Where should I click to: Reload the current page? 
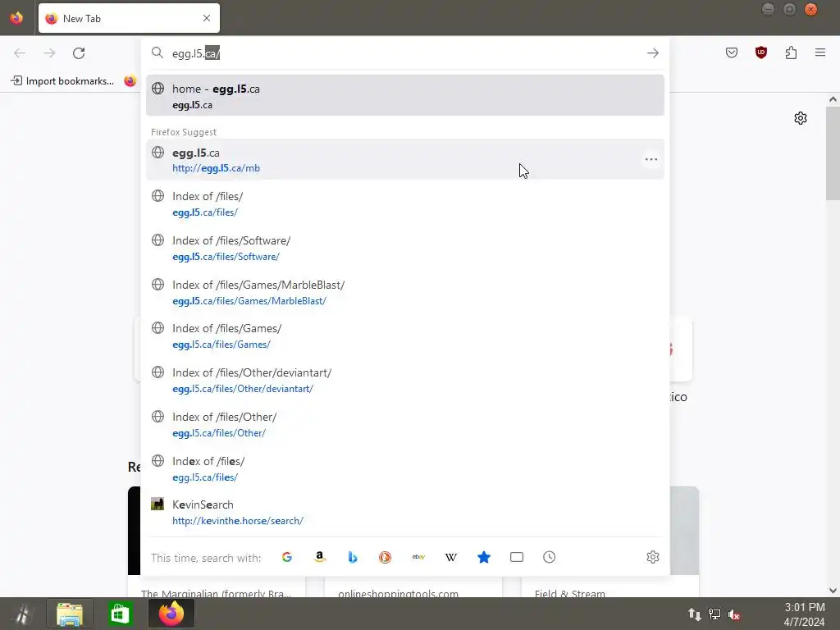coord(79,53)
